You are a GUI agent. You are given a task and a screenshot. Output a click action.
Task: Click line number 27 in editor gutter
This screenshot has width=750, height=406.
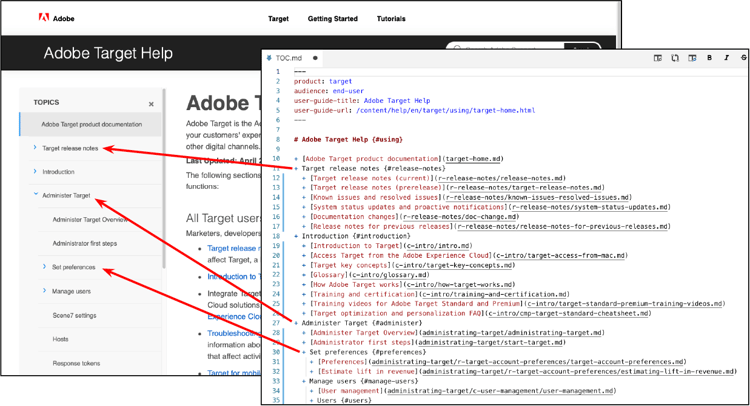pyautogui.click(x=276, y=323)
